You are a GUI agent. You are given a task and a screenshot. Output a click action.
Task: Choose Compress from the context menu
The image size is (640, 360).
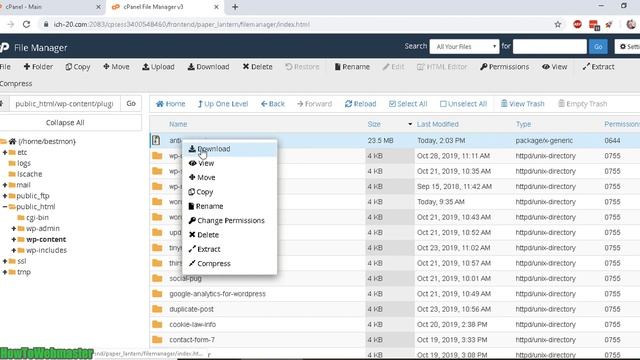(x=229, y=264)
